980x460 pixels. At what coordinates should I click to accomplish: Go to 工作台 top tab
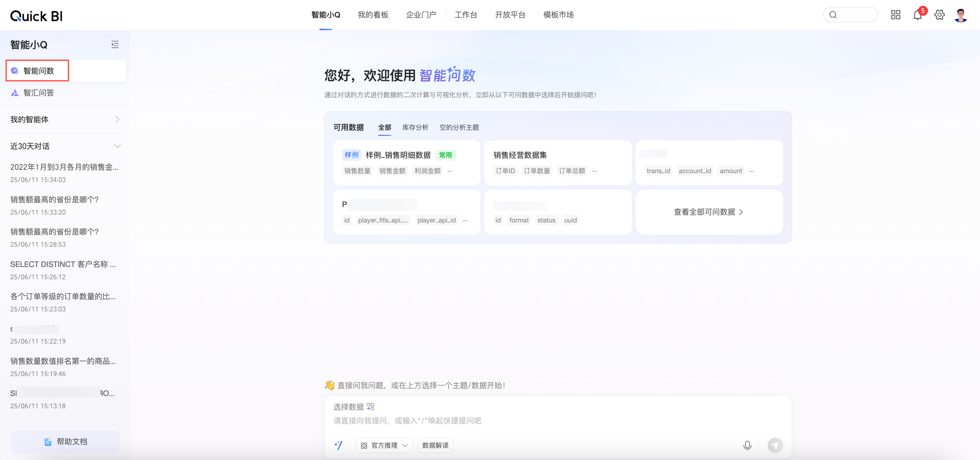pos(466,15)
